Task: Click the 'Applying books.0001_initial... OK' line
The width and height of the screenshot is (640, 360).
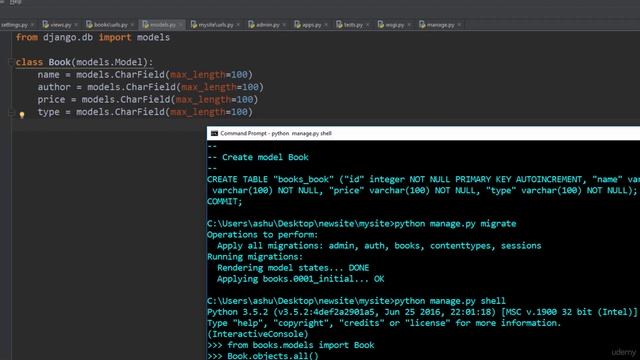Action: tap(300, 279)
